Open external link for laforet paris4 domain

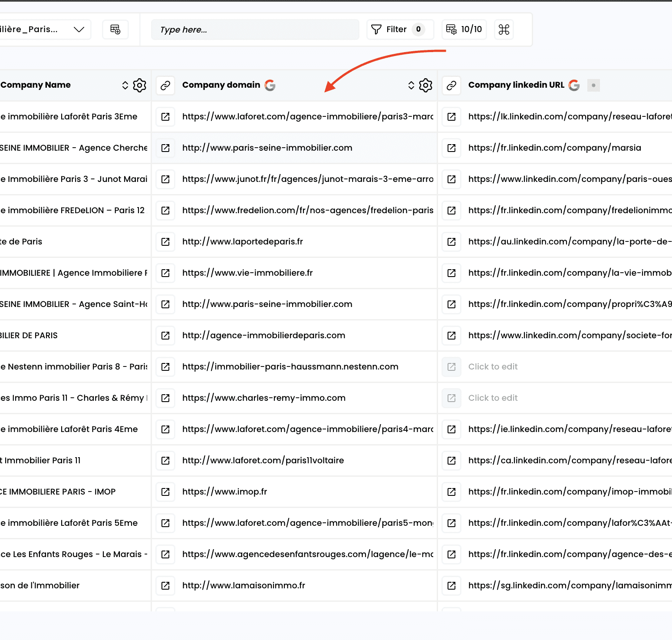[165, 429]
